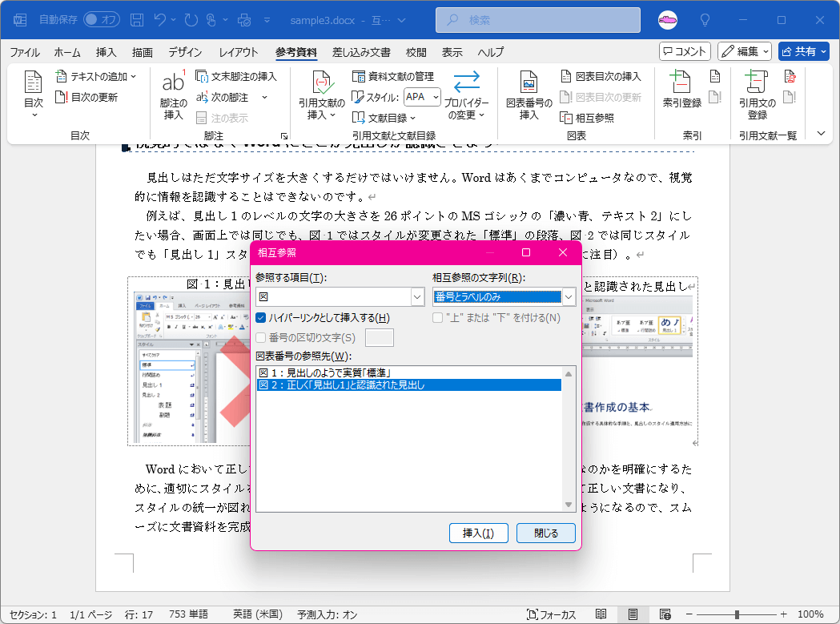Switch to Web layout view icon

[x=665, y=614]
